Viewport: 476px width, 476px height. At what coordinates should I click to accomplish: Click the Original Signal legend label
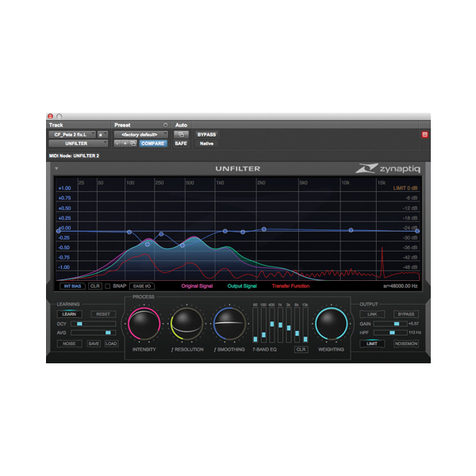197,286
